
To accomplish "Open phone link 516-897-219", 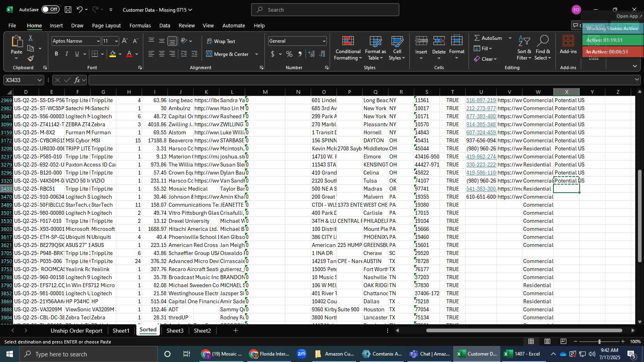I will pyautogui.click(x=481, y=100).
